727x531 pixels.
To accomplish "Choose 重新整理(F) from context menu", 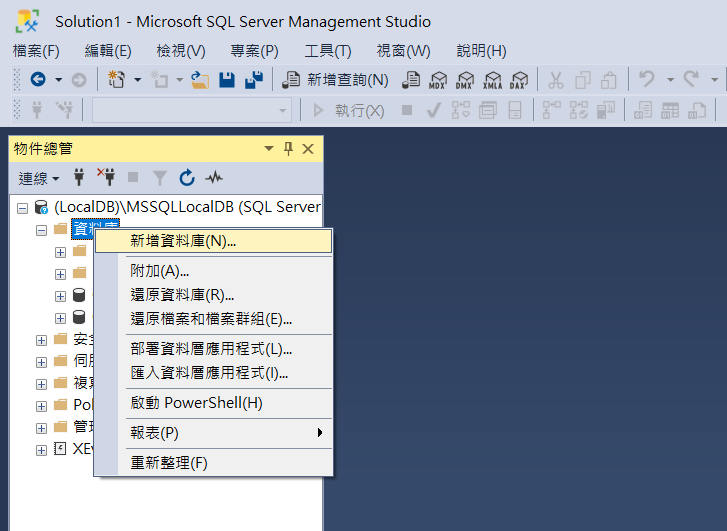I will pos(214,463).
